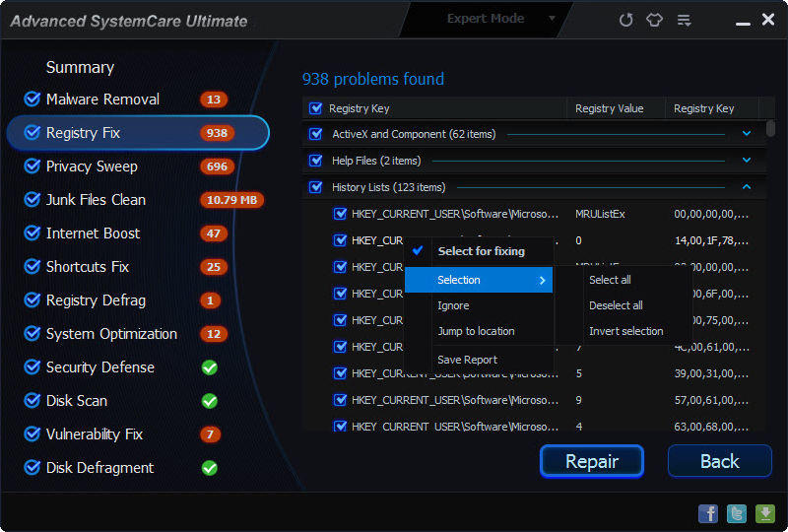Select Privacy Sweep in the sidebar
This screenshot has height=532, width=788.
pyautogui.click(x=92, y=166)
